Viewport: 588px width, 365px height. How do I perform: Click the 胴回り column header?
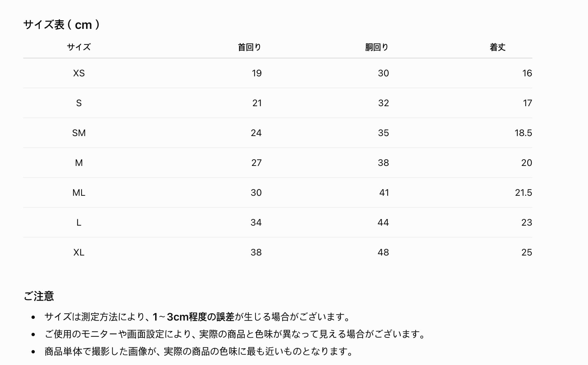(377, 47)
